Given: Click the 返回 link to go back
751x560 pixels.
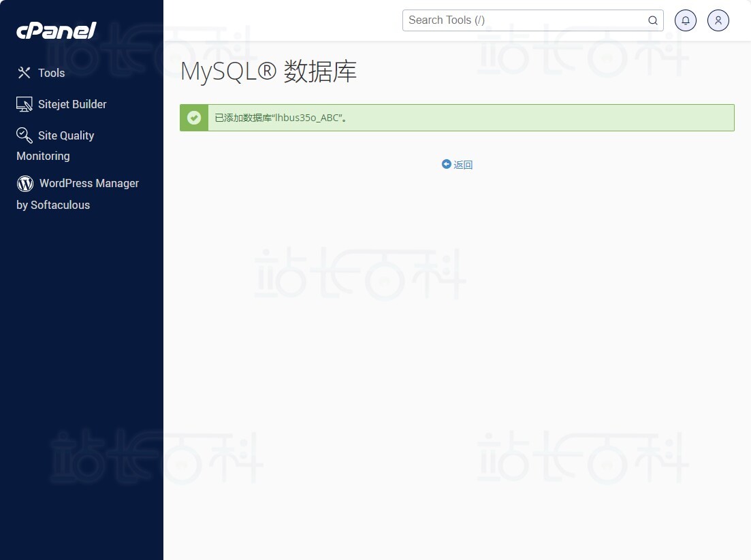Looking at the screenshot, I should point(462,164).
